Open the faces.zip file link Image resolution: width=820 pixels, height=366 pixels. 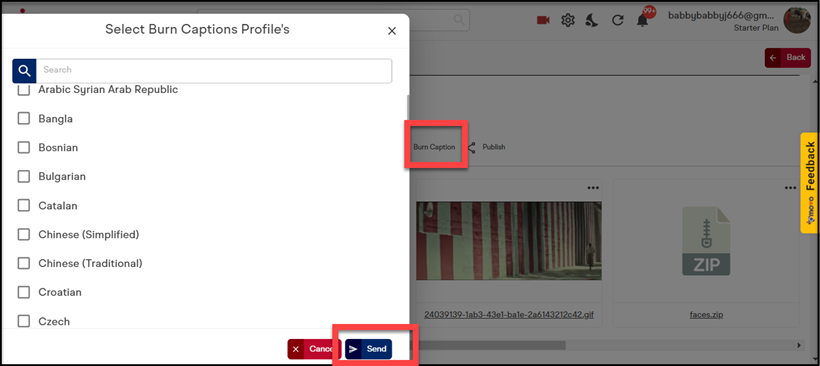point(706,315)
